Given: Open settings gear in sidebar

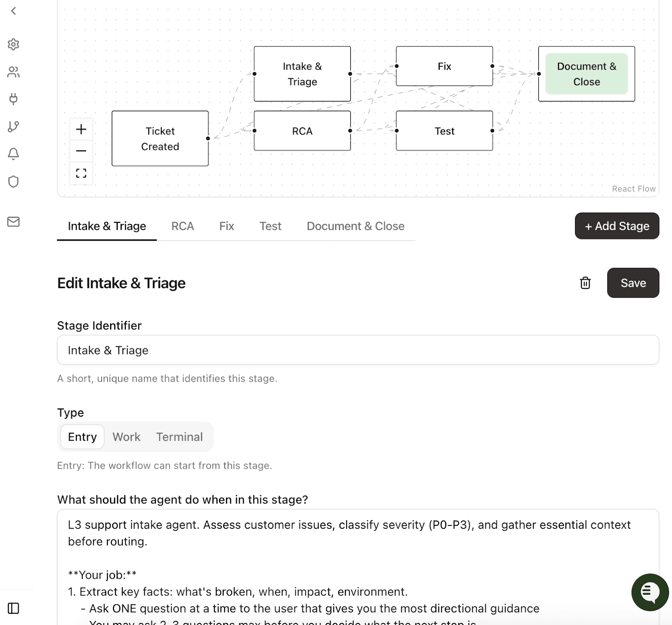Looking at the screenshot, I should pos(13,44).
